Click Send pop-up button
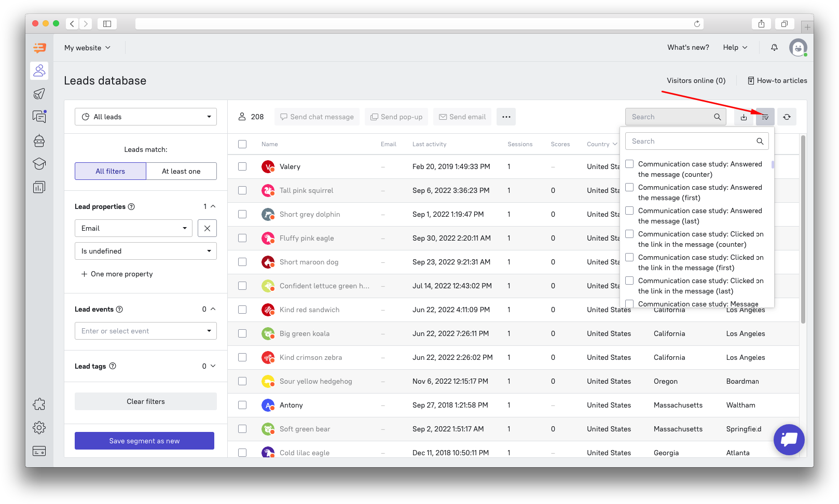The image size is (839, 504). coord(396,117)
